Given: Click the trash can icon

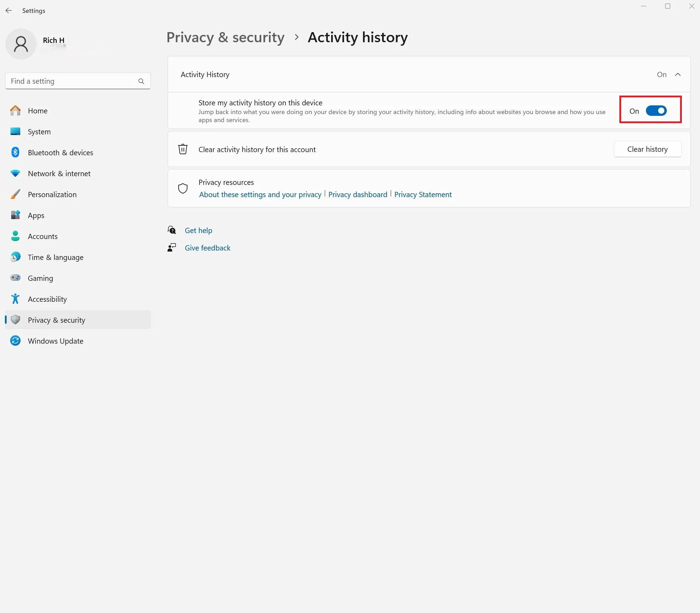Looking at the screenshot, I should point(183,149).
